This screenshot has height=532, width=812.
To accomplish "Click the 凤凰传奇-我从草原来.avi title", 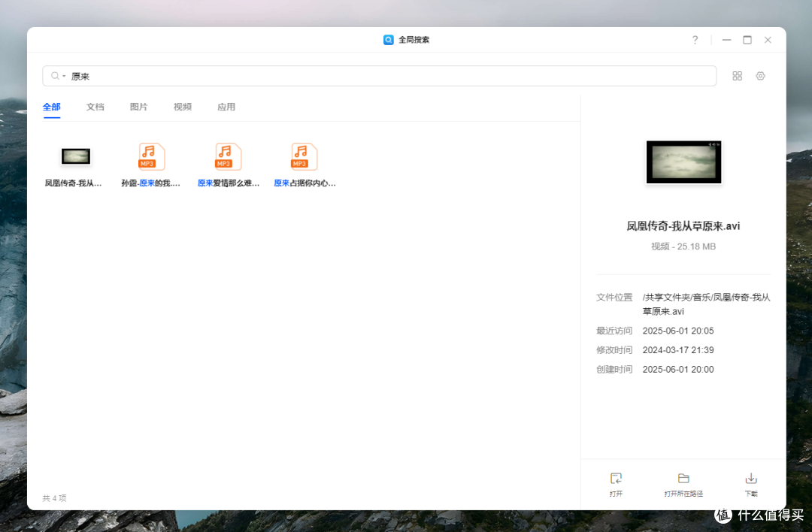I will (x=683, y=226).
